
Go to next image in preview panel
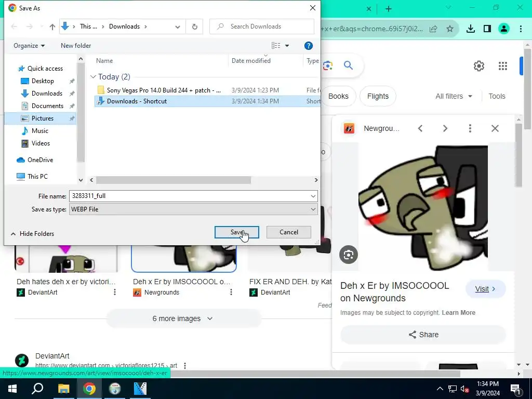(445, 128)
